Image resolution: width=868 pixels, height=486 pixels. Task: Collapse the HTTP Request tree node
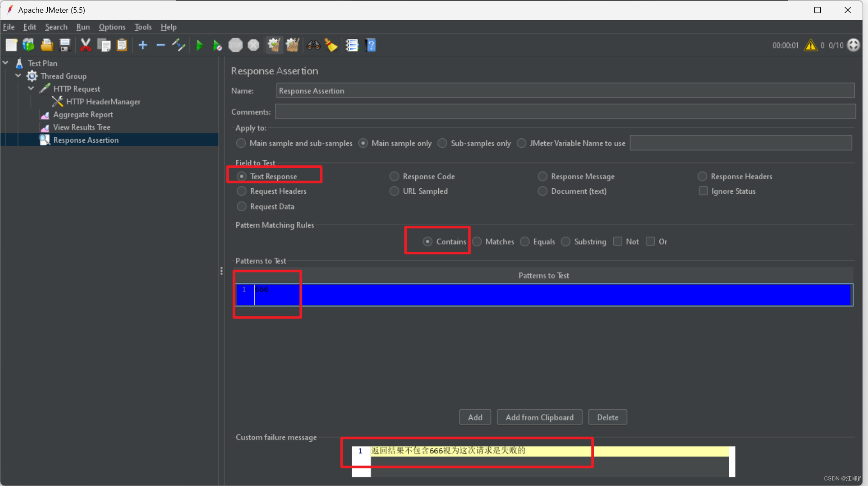click(31, 89)
